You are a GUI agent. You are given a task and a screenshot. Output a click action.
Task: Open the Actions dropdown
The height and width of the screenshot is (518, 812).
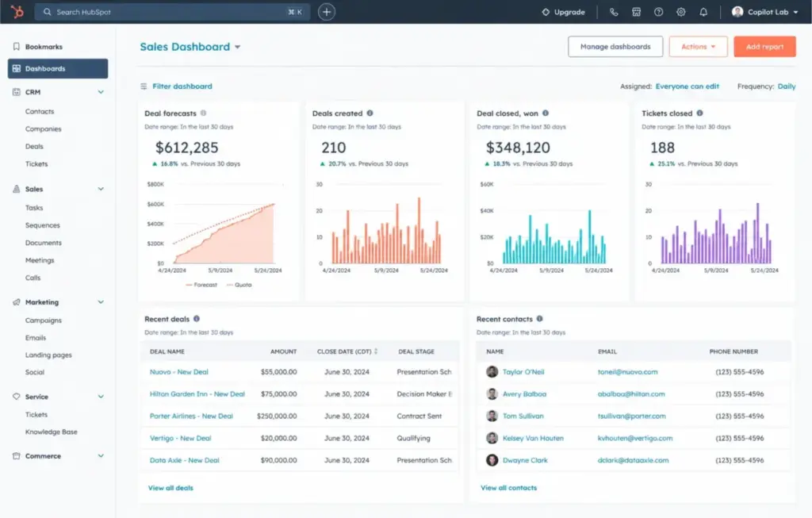pos(698,47)
